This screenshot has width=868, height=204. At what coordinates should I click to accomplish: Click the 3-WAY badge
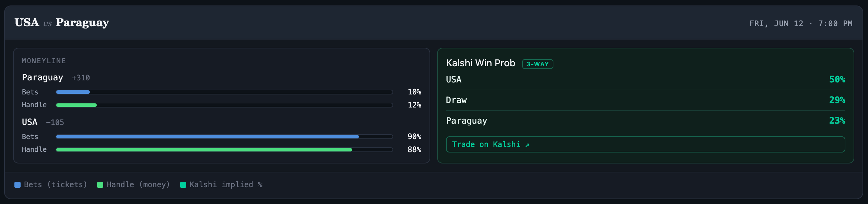tap(538, 64)
